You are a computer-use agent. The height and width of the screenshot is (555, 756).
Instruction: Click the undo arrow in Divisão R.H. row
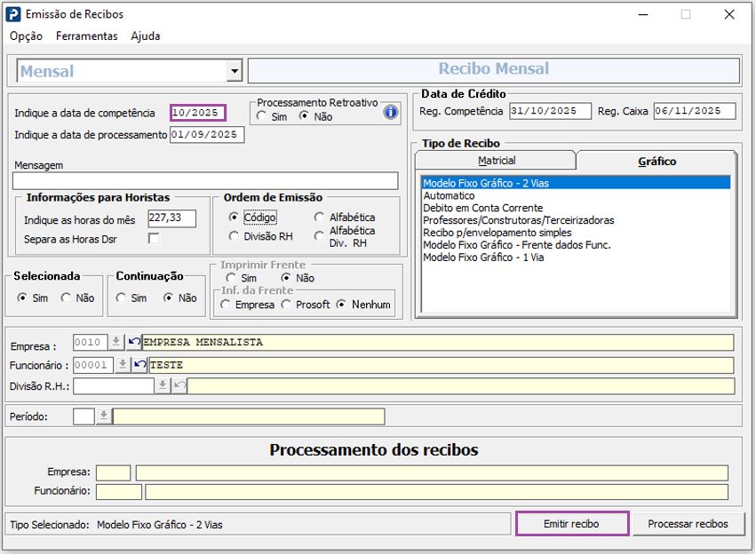point(179,385)
